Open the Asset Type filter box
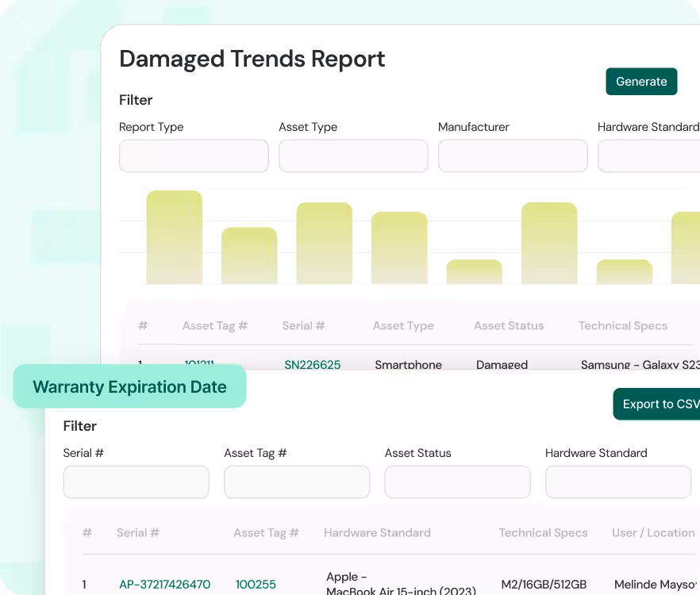700x595 pixels. coord(353,156)
